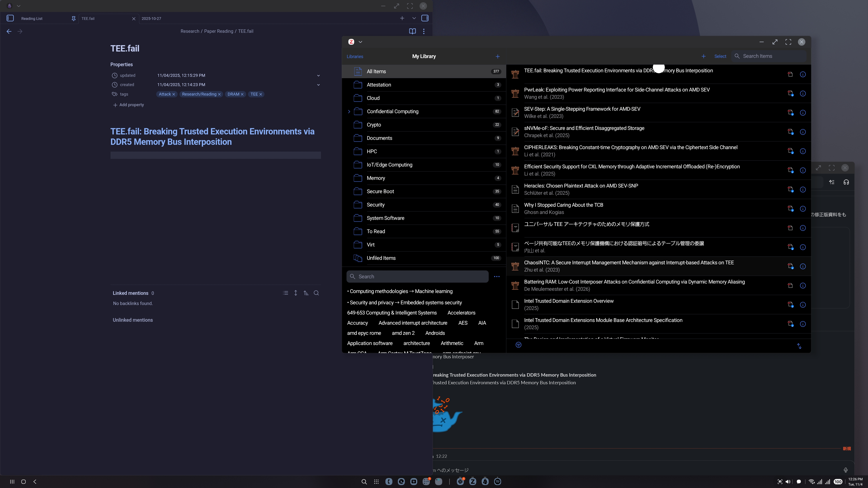Pin toggle on Reading List tab
Image resolution: width=868 pixels, height=488 pixels.
[73, 19]
